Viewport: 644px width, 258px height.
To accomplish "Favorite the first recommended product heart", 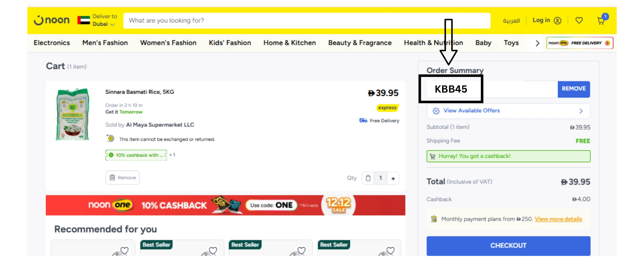I will point(124,250).
